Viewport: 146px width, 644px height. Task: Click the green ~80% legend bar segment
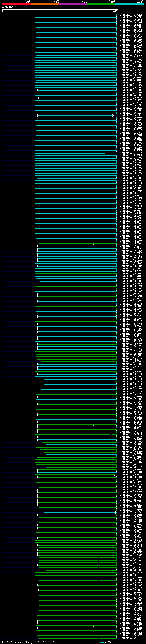point(101,4)
